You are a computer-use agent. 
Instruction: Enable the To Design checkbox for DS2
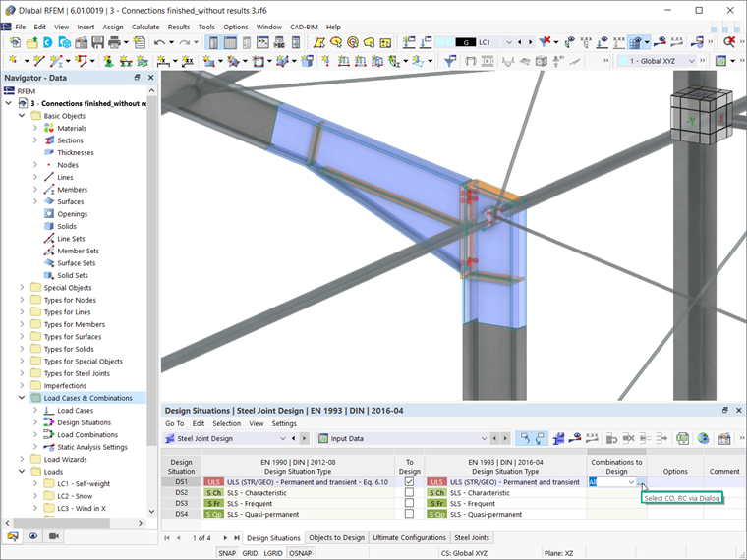tap(409, 492)
